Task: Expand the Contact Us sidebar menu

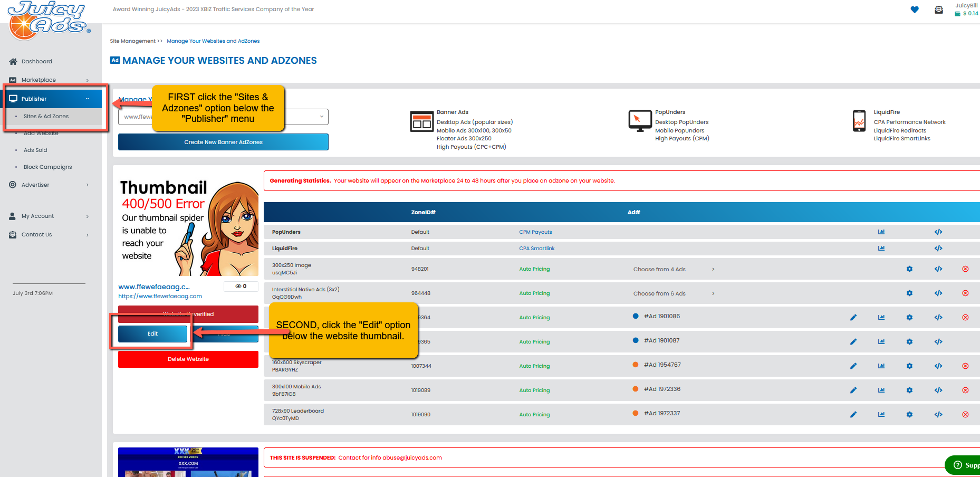Action: tap(49, 235)
